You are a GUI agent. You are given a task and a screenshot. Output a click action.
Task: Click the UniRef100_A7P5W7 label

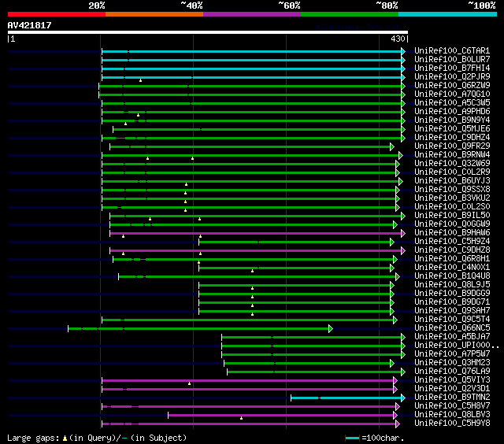point(452,354)
